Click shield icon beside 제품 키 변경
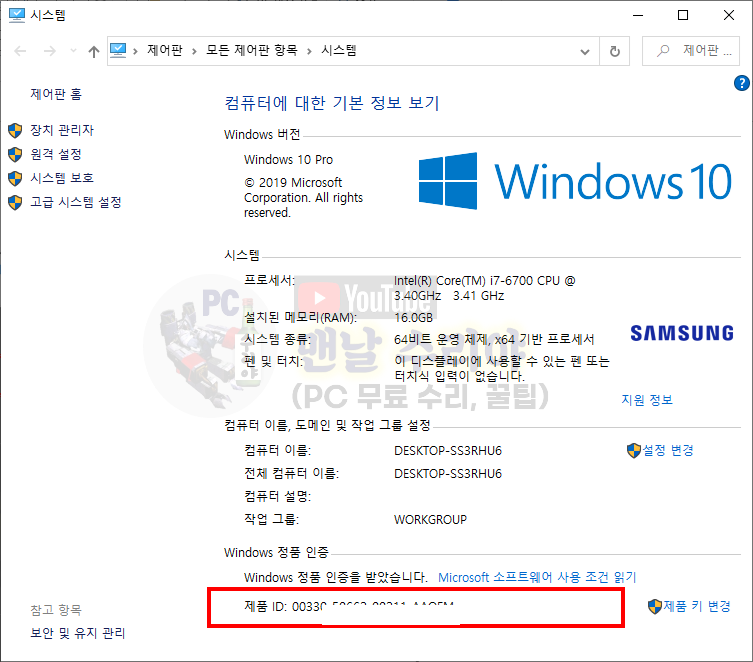This screenshot has width=753, height=662. pyautogui.click(x=655, y=606)
